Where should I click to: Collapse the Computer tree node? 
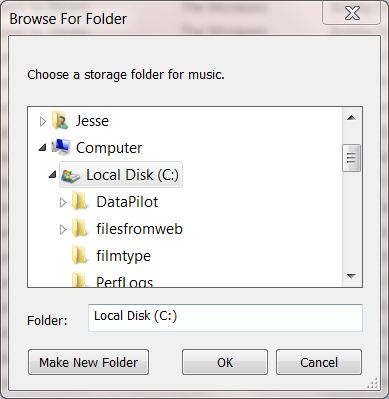[x=42, y=147]
